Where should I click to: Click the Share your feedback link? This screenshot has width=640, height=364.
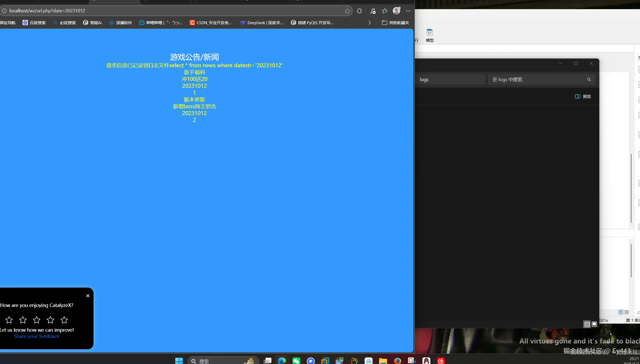pyautogui.click(x=37, y=336)
